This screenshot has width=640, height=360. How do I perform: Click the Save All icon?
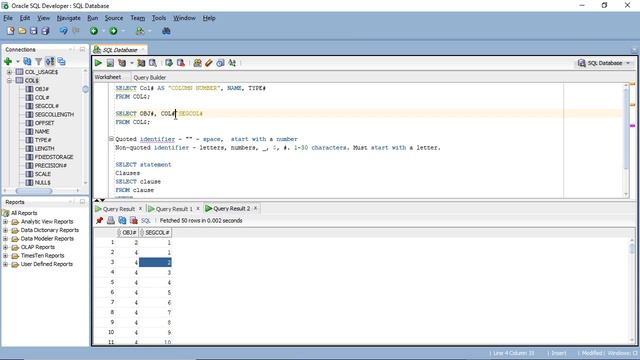(45, 31)
